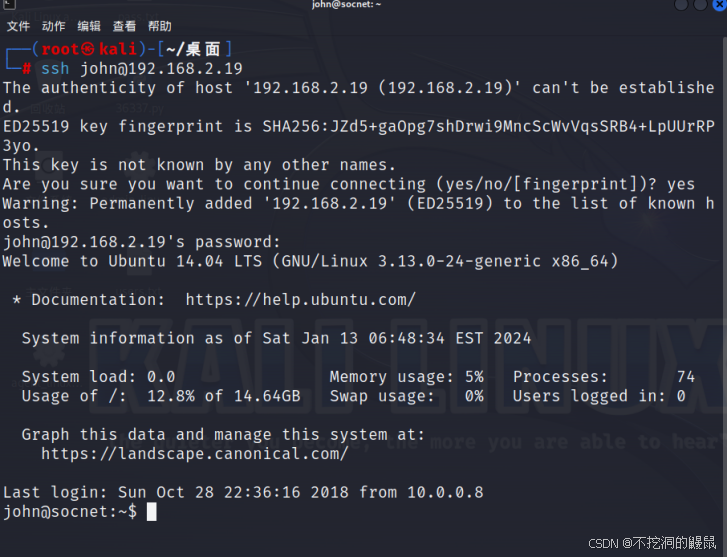
Task: Minimize the terminal window
Action: 682,5
